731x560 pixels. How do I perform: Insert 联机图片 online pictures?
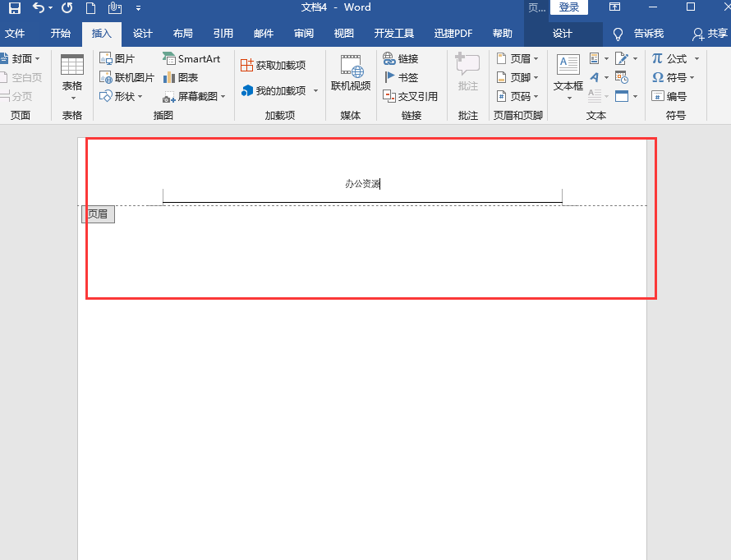pyautogui.click(x=126, y=77)
